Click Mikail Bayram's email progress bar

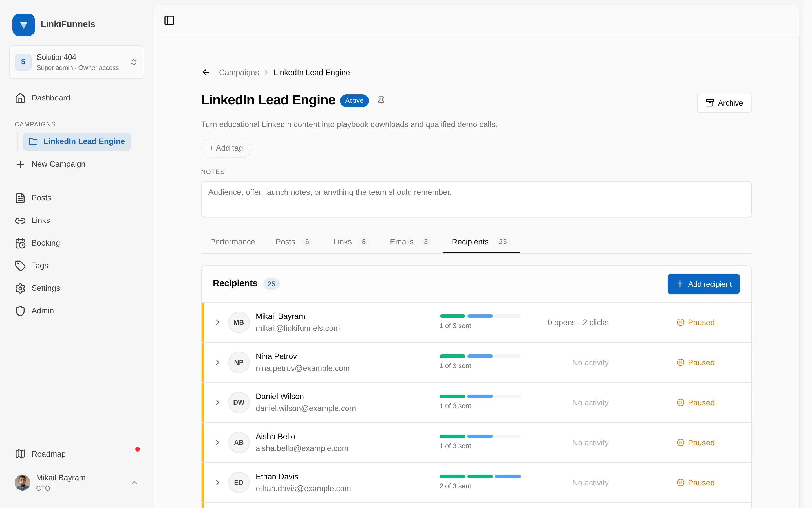pyautogui.click(x=480, y=316)
